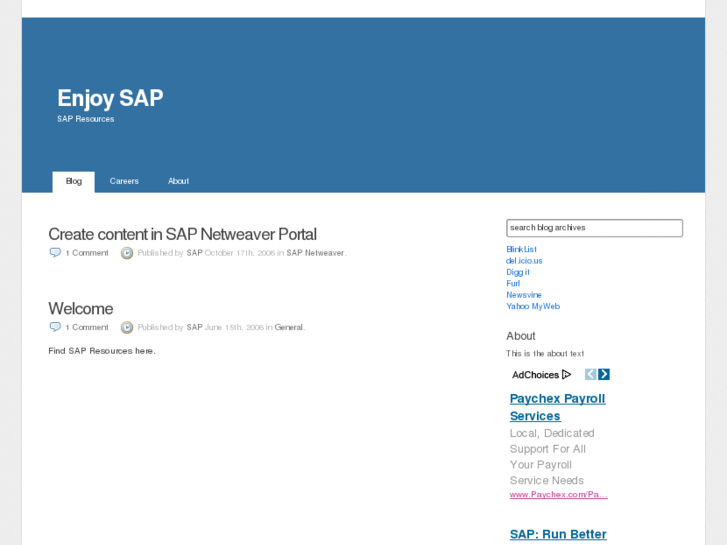Open Create content in SAP Netweaver Portal post
This screenshot has width=727, height=545.
[x=182, y=234]
